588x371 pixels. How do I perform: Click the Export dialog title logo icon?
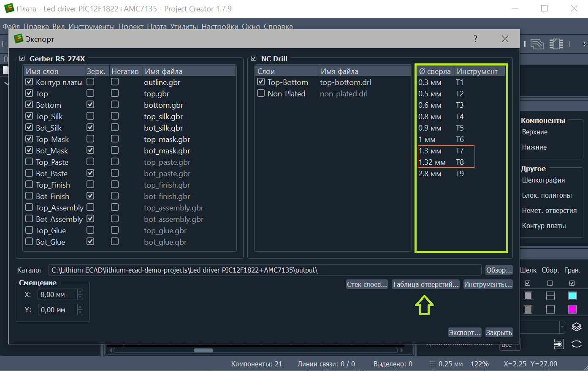(19, 39)
